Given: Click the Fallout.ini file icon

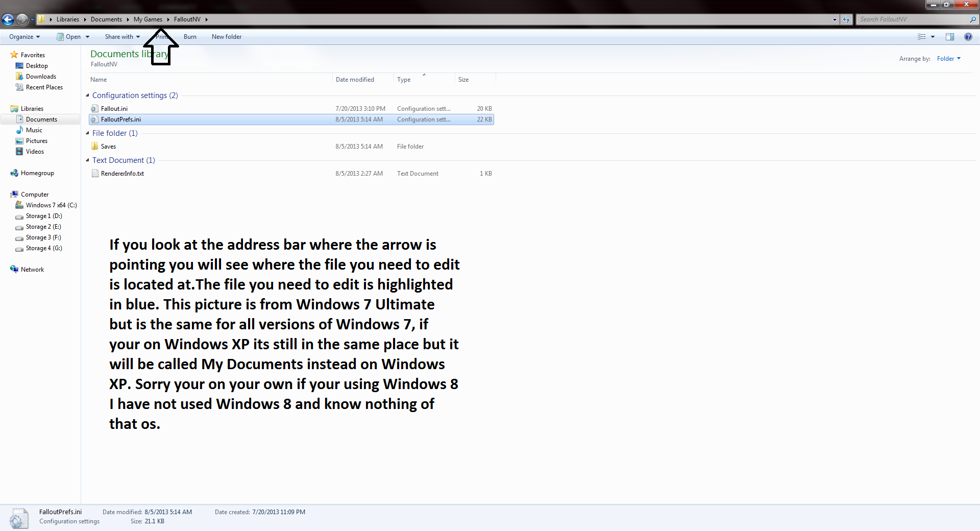Looking at the screenshot, I should (94, 109).
